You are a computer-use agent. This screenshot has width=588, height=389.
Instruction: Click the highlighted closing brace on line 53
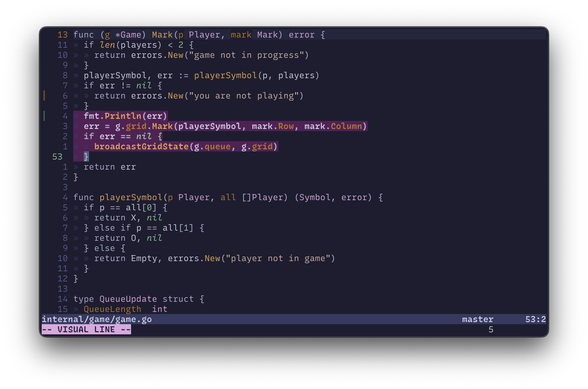coord(86,157)
